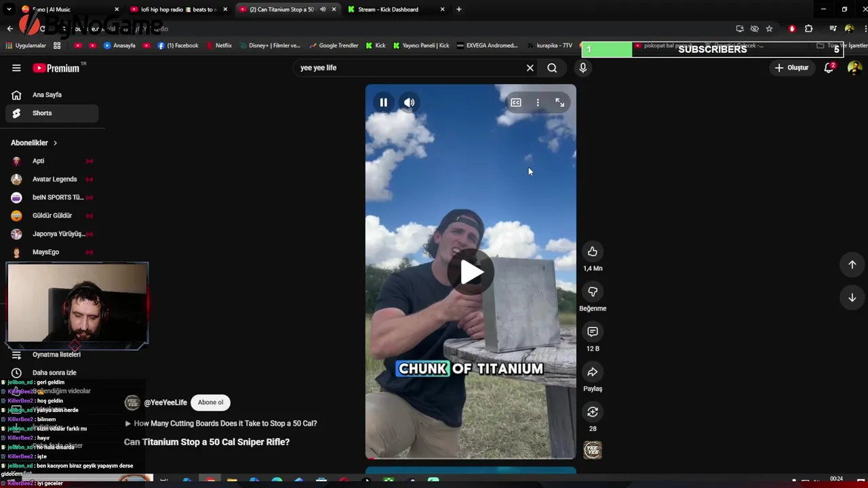Like the Short with thumbs up
The image size is (868, 488).
pyautogui.click(x=593, y=251)
